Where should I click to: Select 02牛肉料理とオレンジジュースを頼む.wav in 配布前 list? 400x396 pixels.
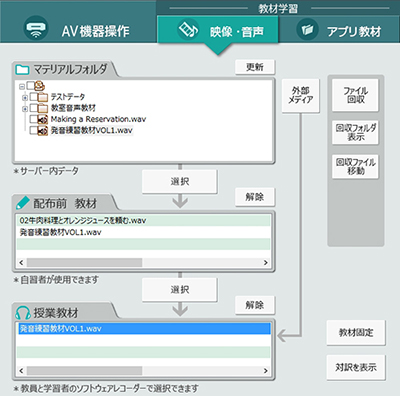pyautogui.click(x=143, y=221)
